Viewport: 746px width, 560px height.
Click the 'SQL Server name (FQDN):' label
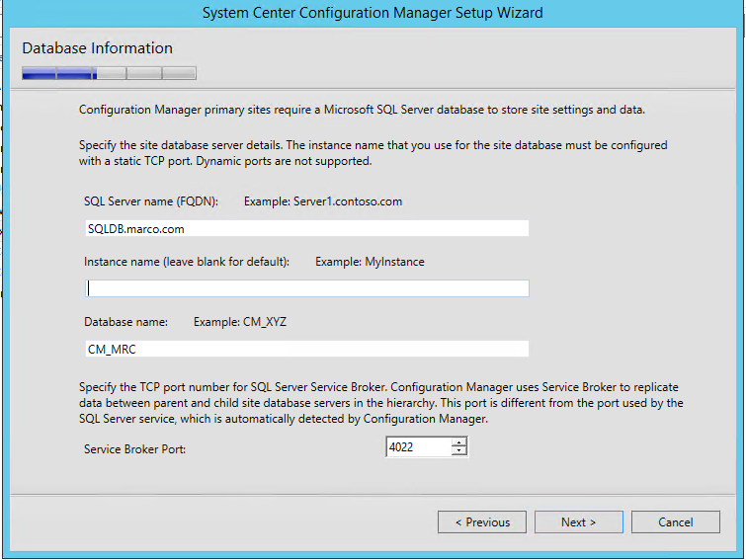151,201
